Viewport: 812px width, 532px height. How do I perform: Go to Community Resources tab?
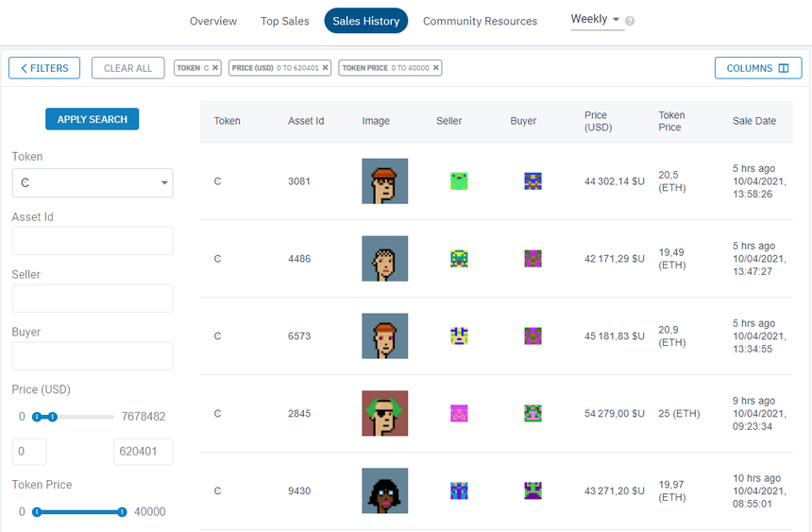(x=480, y=21)
